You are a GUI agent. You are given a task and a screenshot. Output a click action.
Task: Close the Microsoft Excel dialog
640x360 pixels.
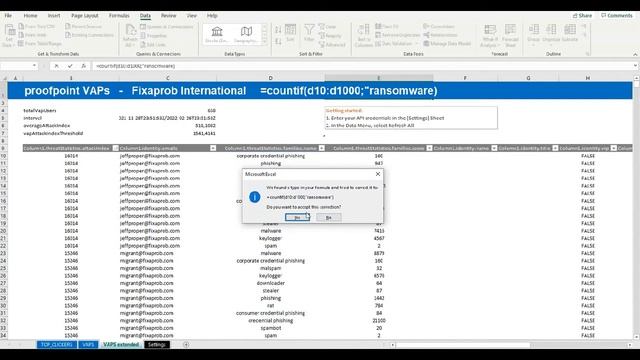(x=378, y=174)
